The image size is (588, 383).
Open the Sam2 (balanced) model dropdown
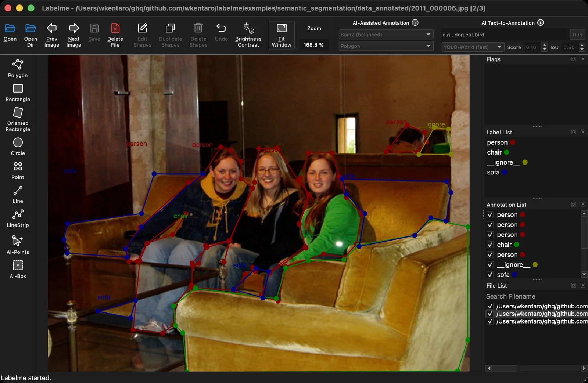(386, 35)
